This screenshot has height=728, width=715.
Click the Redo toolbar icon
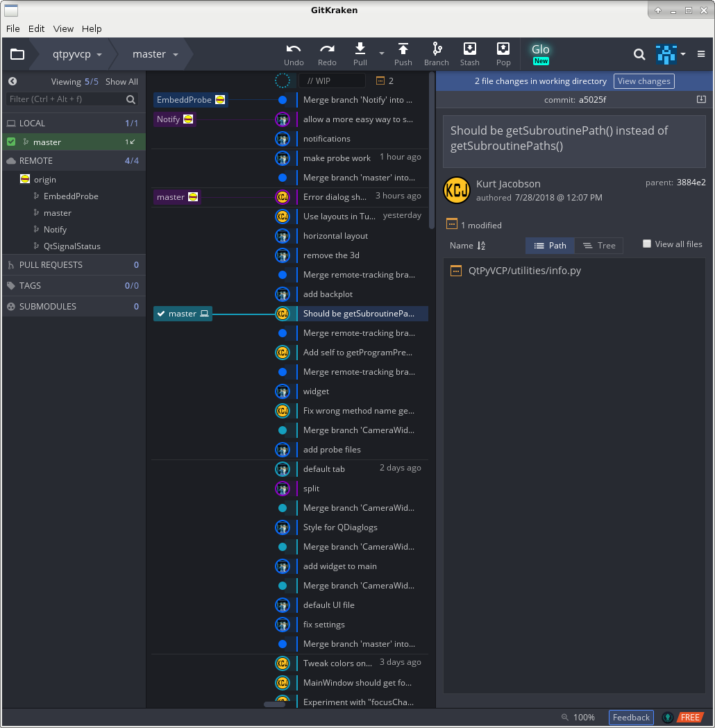[327, 49]
